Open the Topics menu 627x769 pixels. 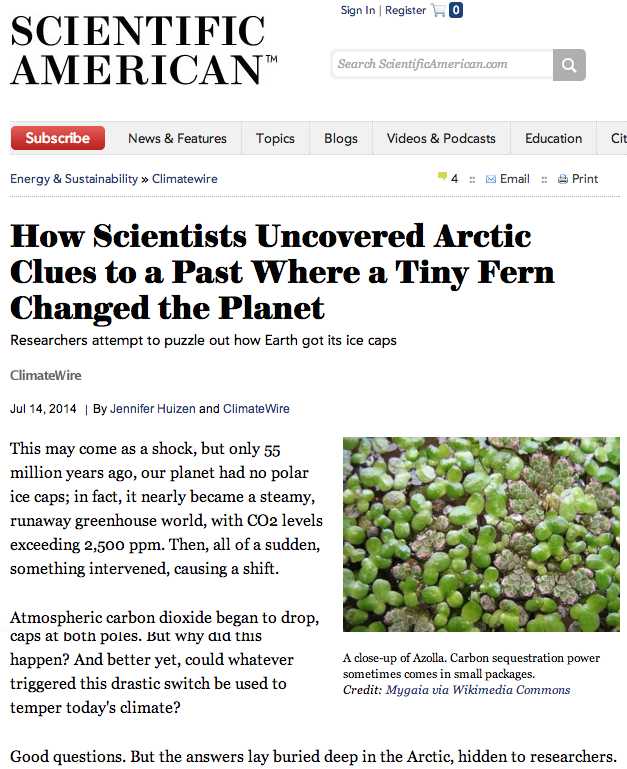coord(275,139)
